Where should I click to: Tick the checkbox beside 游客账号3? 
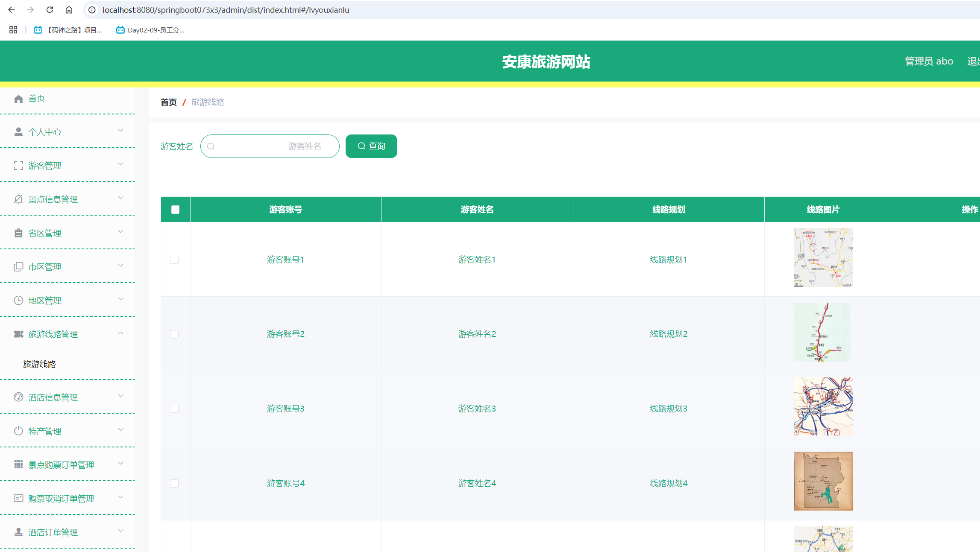pos(174,409)
